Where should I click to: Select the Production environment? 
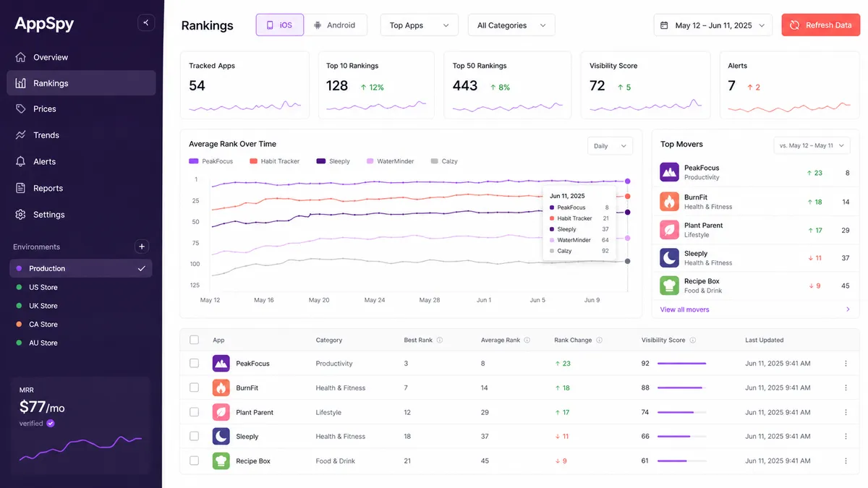pyautogui.click(x=81, y=268)
